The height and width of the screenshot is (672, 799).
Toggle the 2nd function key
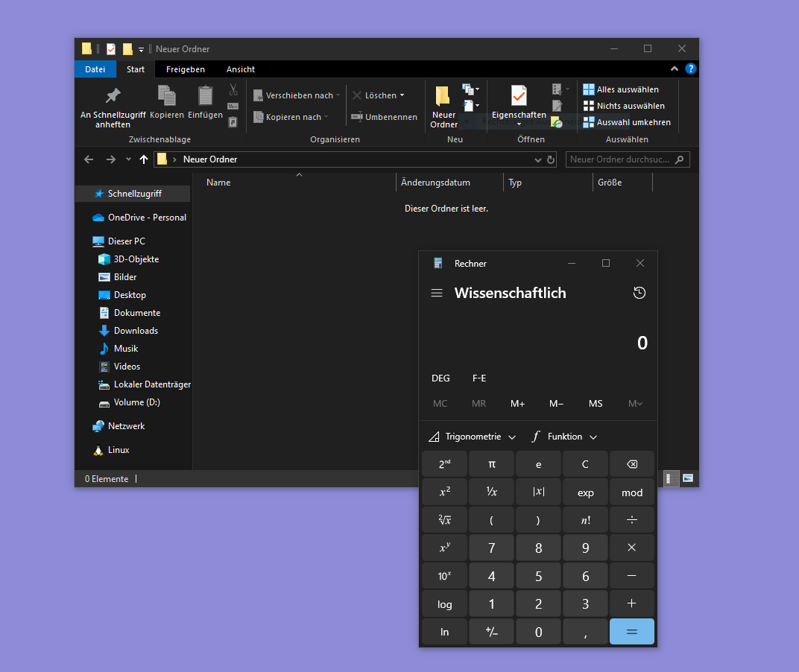point(444,464)
